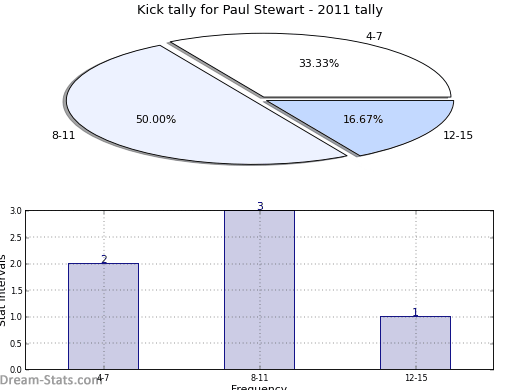This screenshot has width=520, height=390.
Task: Select the 12-15 pie label
Action: [458, 135]
